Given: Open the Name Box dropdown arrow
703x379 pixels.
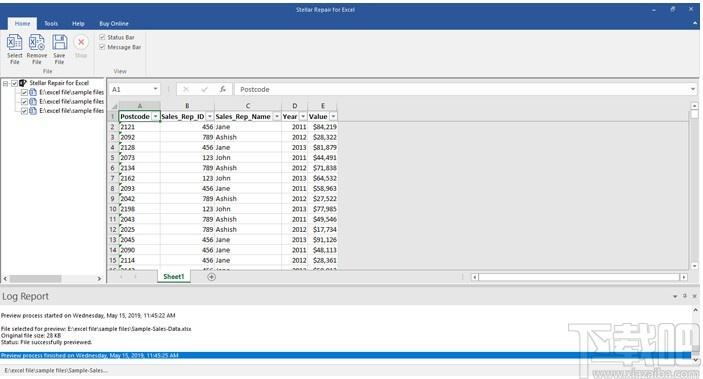Looking at the screenshot, I should pos(155,89).
